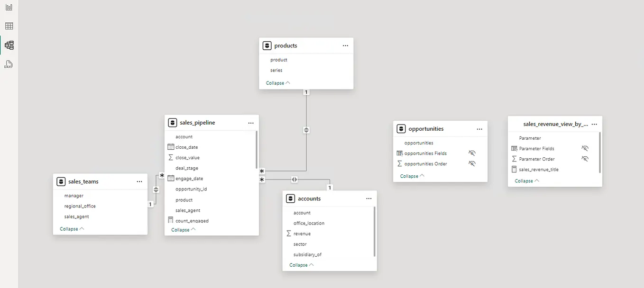Unhide the opportunities Fields field
Viewport: 644px width, 288px height.
point(472,153)
